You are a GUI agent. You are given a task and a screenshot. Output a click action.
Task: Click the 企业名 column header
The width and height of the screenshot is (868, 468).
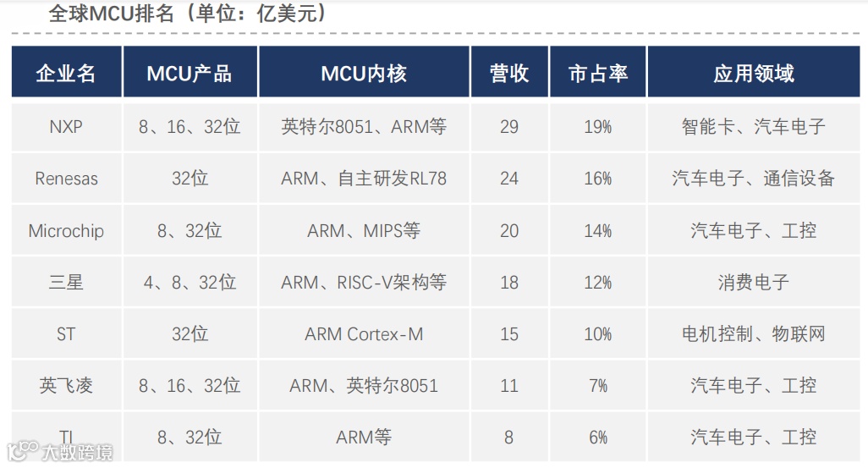[x=67, y=73]
